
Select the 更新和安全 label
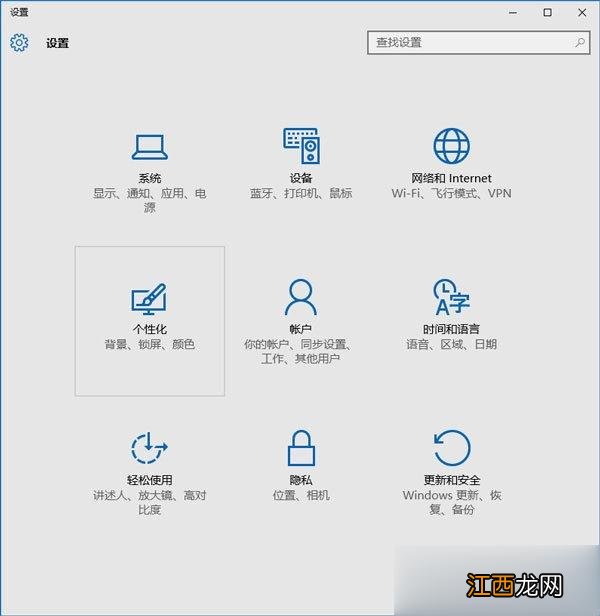(x=452, y=480)
